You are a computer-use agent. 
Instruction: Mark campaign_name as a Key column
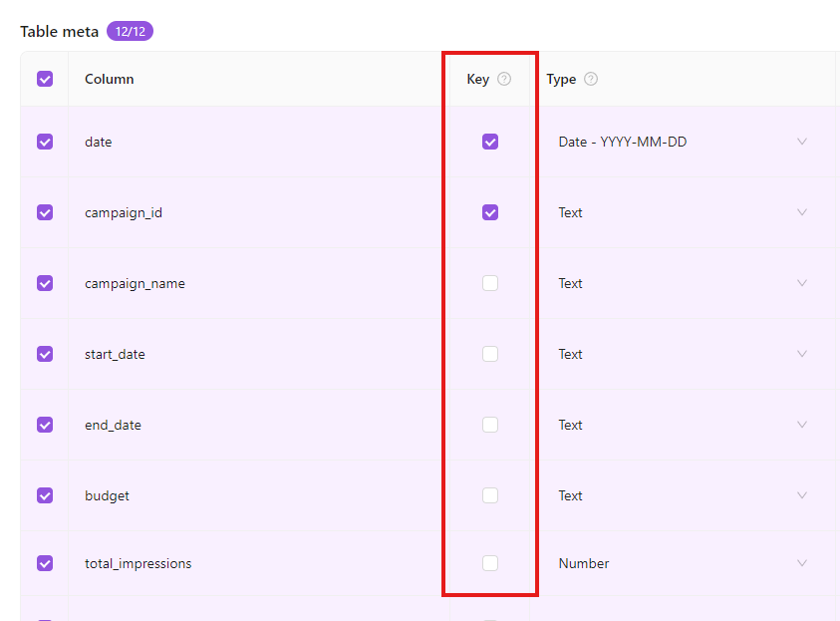coord(489,283)
